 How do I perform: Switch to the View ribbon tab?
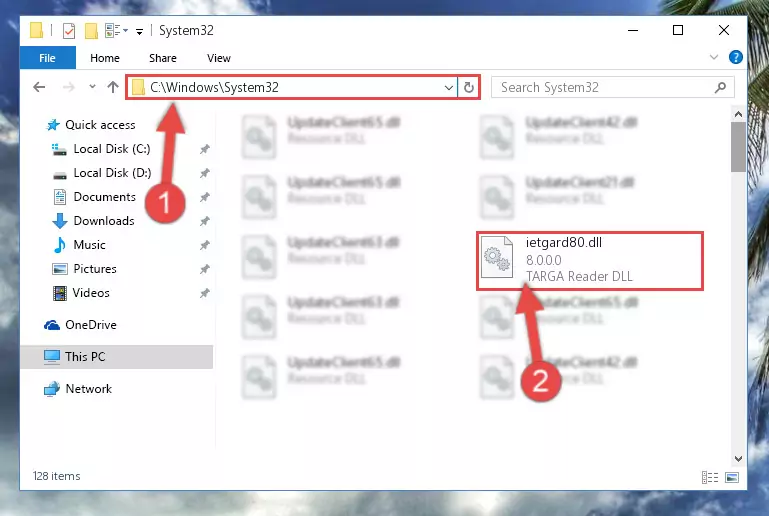coord(218,58)
